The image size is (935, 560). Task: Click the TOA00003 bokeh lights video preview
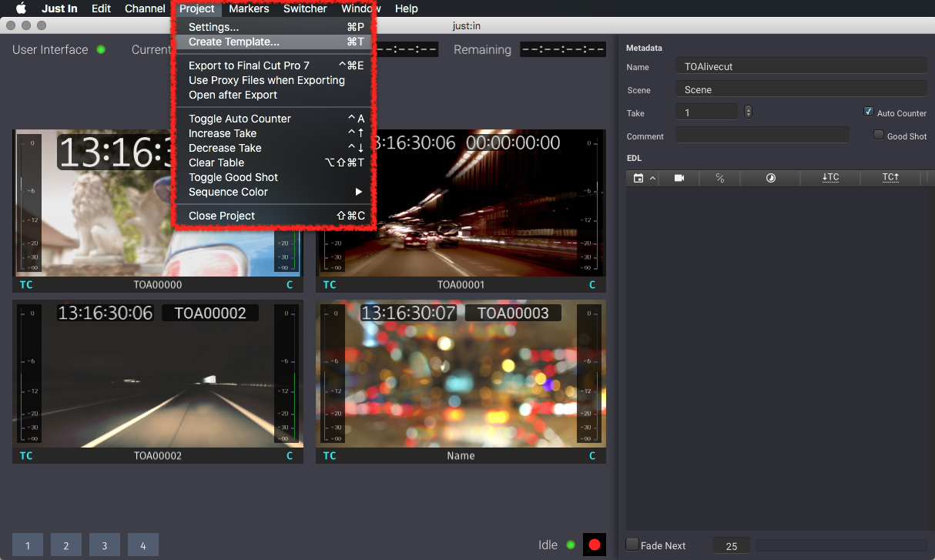point(461,374)
